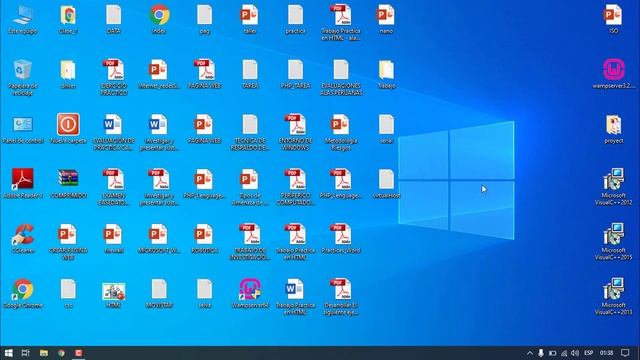Select the TECNICA DE RESPALDO file
Image resolution: width=640 pixels, height=360 pixels.
(x=250, y=133)
